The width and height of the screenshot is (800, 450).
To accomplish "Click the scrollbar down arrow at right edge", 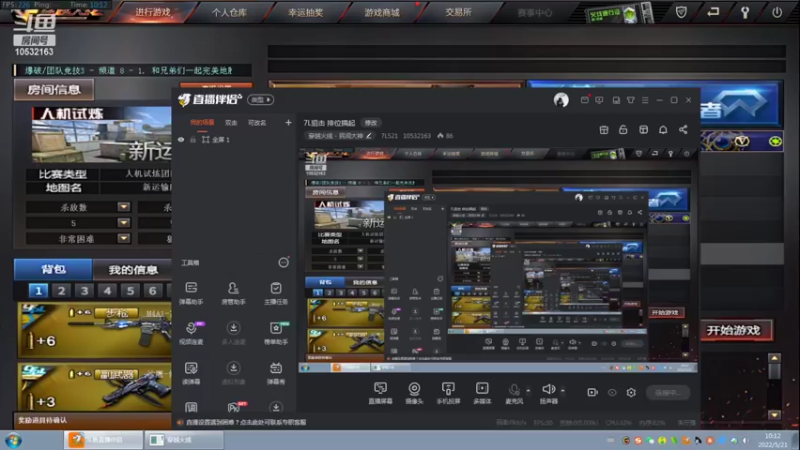I will [x=774, y=415].
